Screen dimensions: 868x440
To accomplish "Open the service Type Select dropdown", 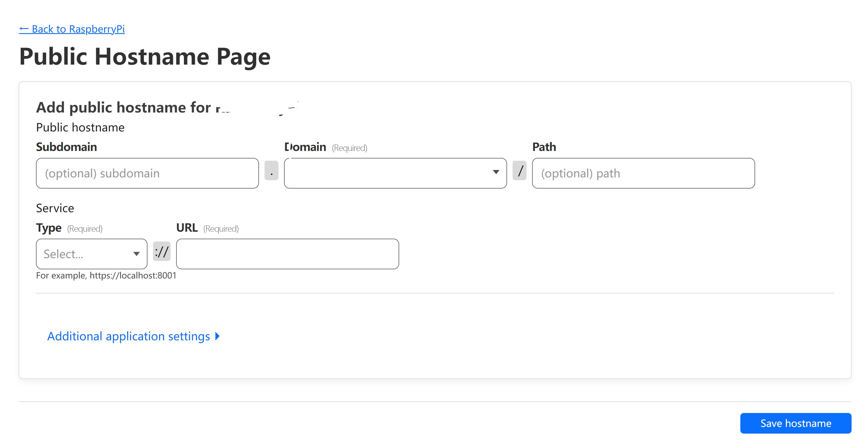I will coord(84,254).
